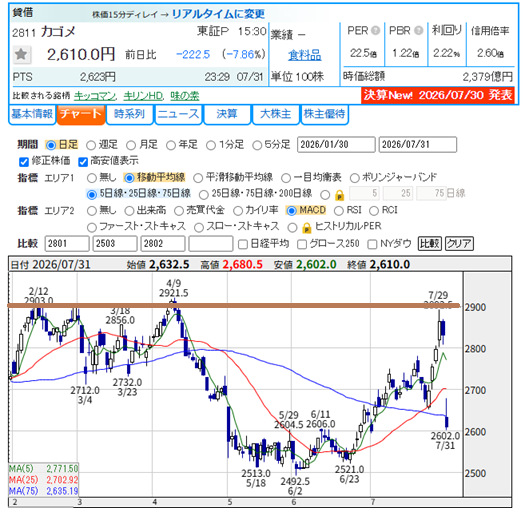
Task: Select ボリンジャーバンド indicator
Action: pos(355,178)
